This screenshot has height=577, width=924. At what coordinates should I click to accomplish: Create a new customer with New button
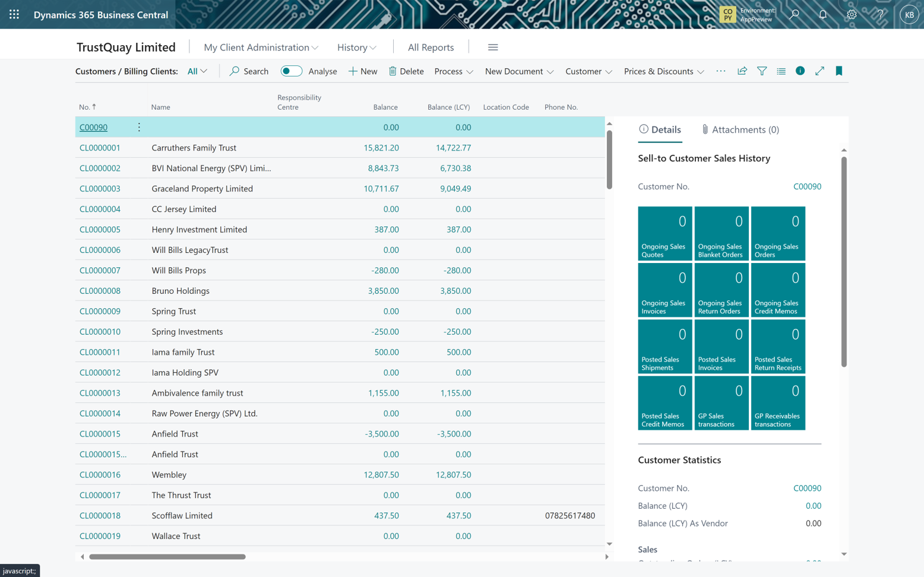point(362,71)
